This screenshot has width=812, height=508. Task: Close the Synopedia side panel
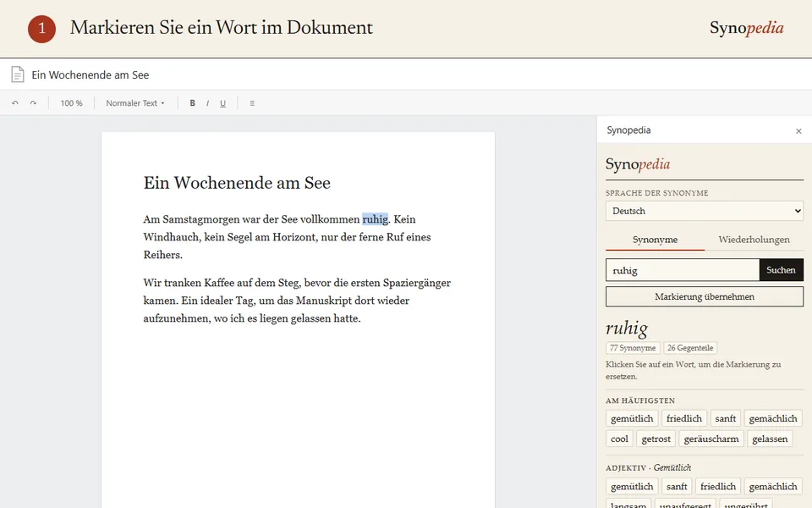(798, 131)
